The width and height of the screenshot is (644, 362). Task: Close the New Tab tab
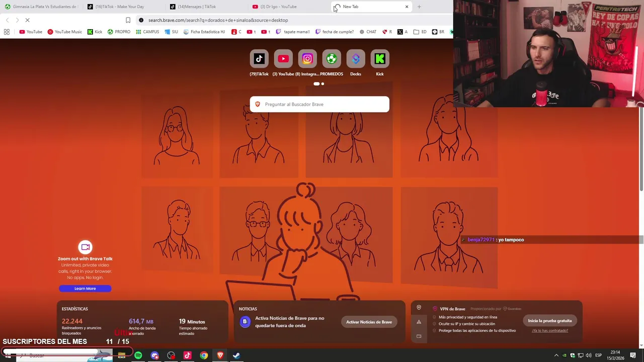(407, 7)
